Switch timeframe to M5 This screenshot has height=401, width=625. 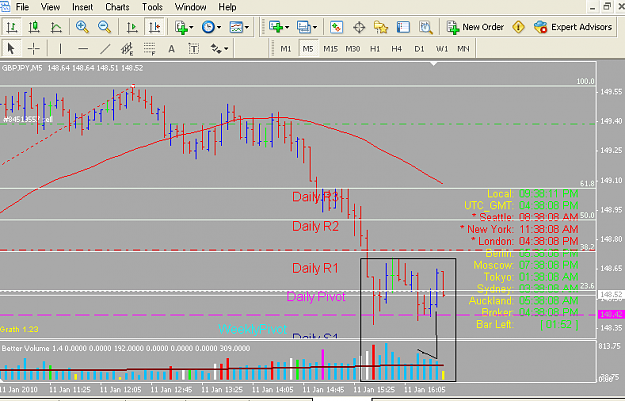pyautogui.click(x=308, y=49)
